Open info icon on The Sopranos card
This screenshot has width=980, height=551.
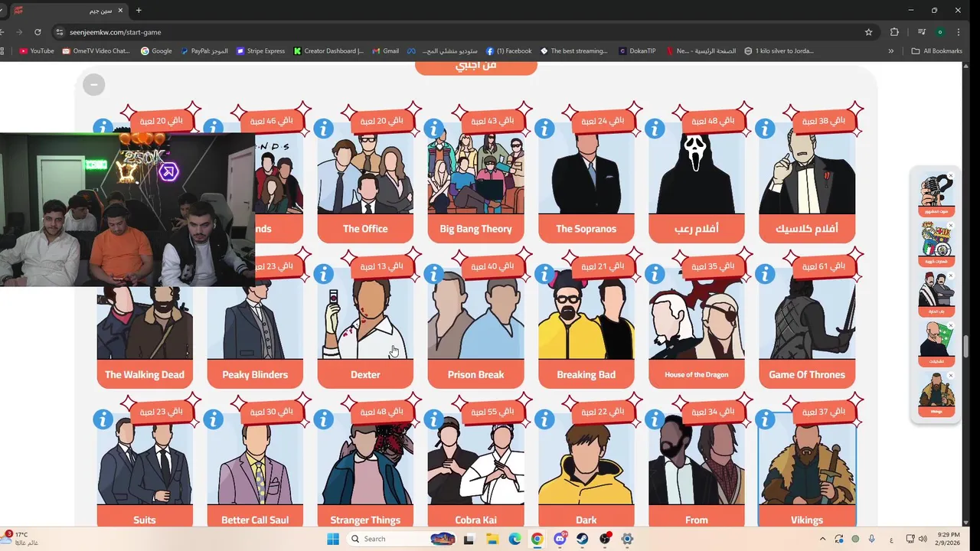pos(544,129)
